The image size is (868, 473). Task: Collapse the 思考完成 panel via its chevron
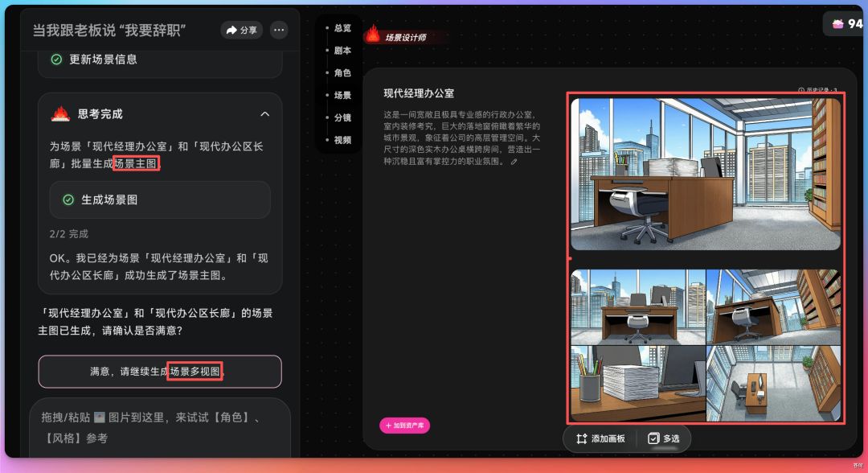pyautogui.click(x=264, y=113)
